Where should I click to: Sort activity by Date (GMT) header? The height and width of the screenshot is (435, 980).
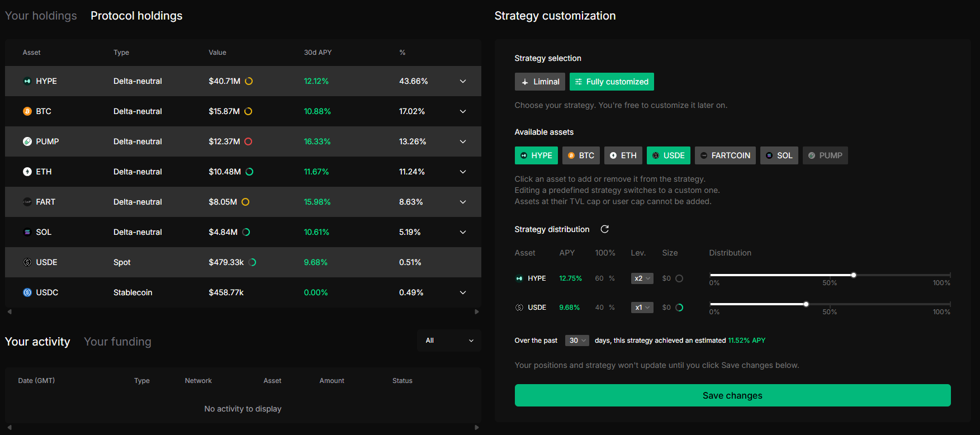pos(36,381)
